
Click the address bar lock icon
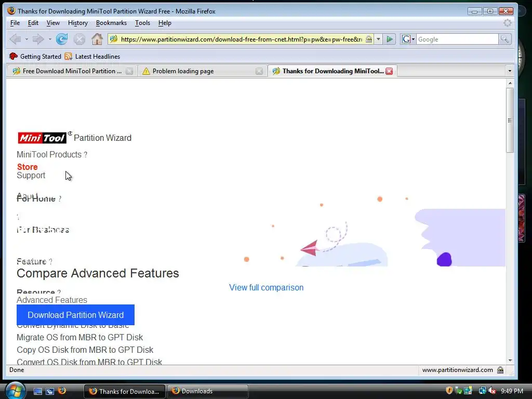[369, 39]
